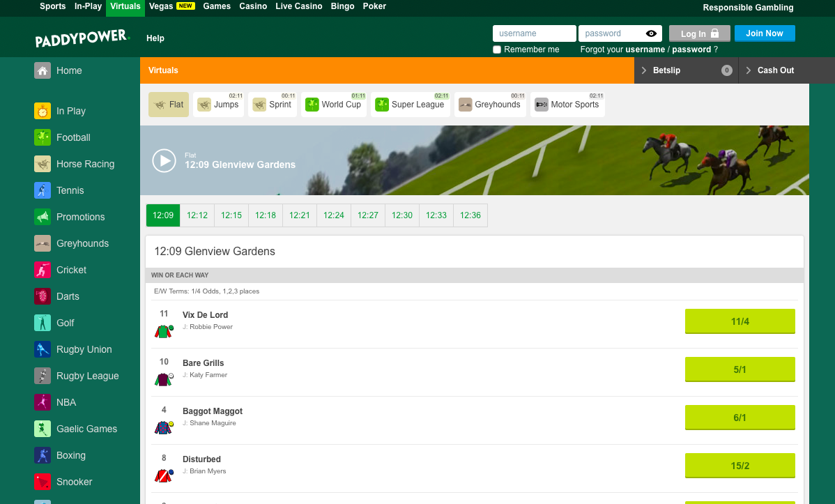Click the Home icon in sidebar

pos(43,70)
